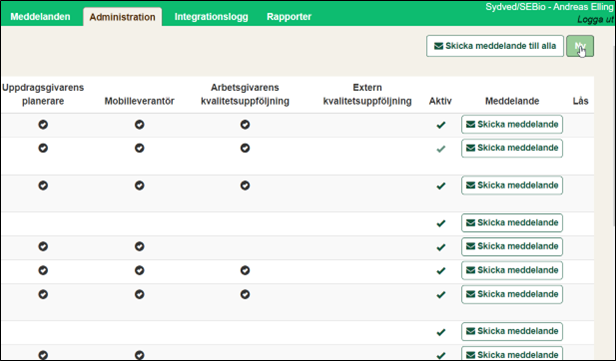
Task: Toggle the sixth row's Arbetsgivarens kvalitetsuppföljning circle check
Action: click(x=245, y=270)
